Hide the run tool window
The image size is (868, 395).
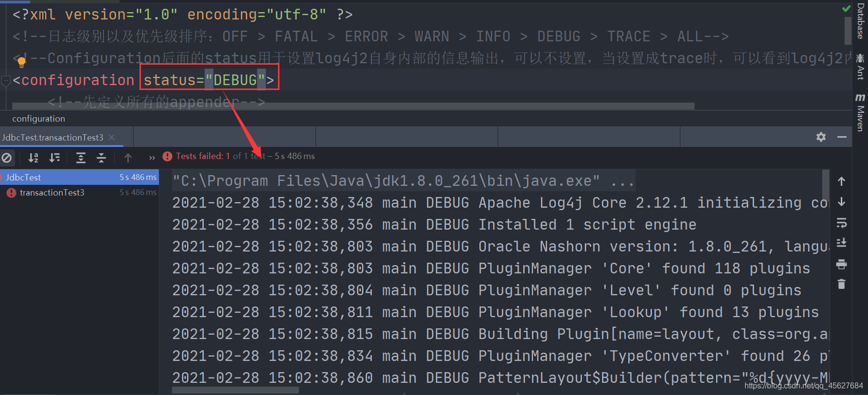click(x=842, y=137)
